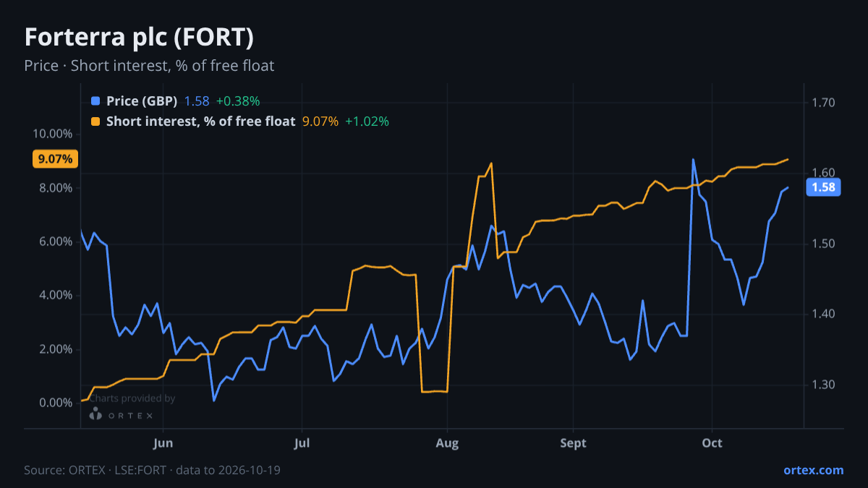Viewport: 868px width, 488px height.
Task: Open the ortex.com link
Action: (x=814, y=470)
